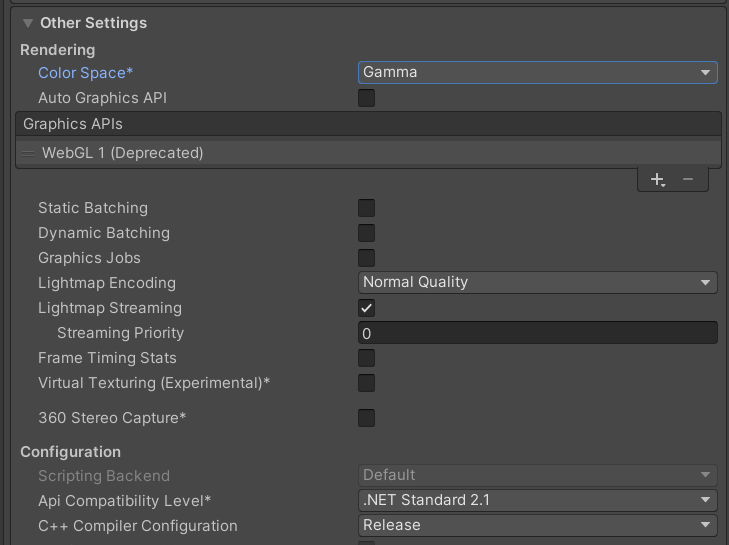Remove selected graphics API with minus icon
729x545 pixels.
(688, 179)
